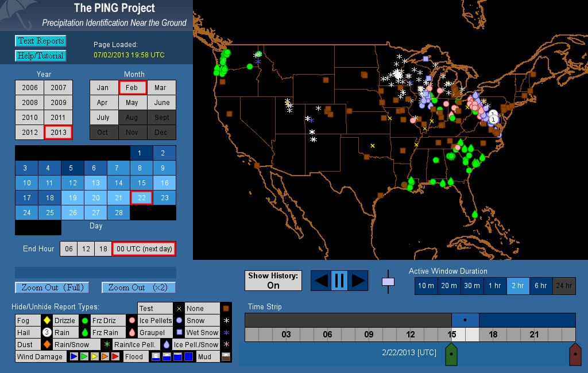Click the orange diamond Dust legend icon
Viewport: 588px width, 373px height.
47,344
